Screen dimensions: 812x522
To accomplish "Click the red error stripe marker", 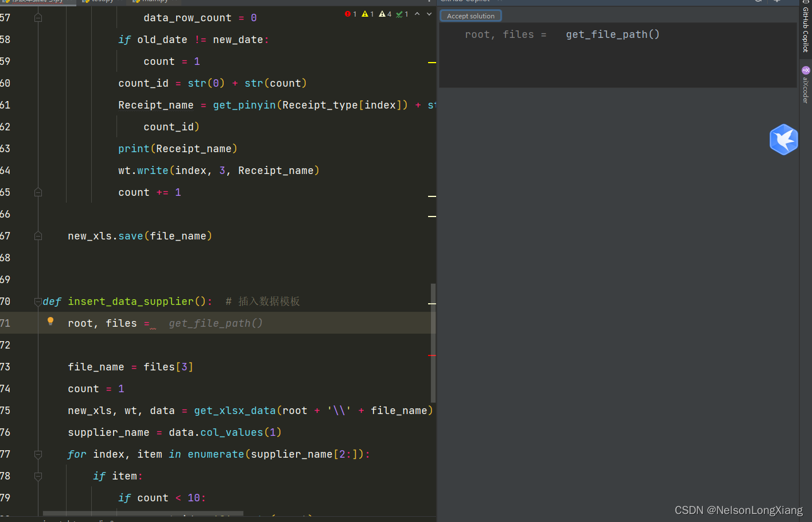I will [x=432, y=355].
